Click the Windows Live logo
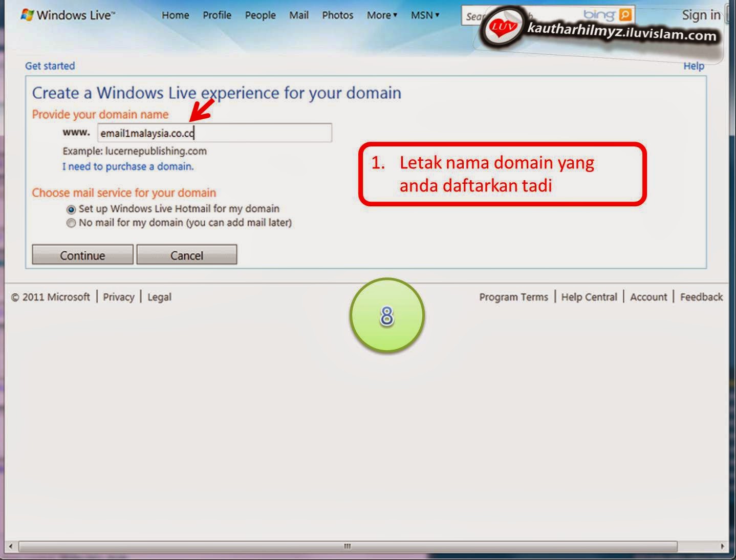 [68, 15]
